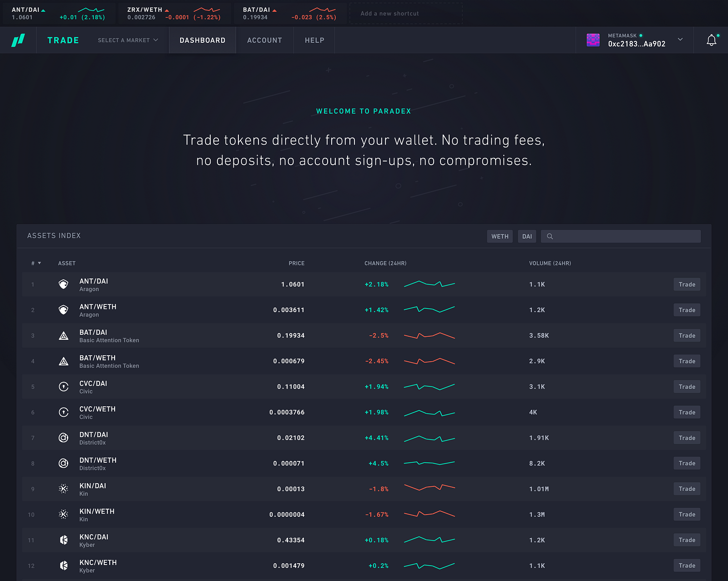Image resolution: width=728 pixels, height=581 pixels.
Task: Toggle the DAI market filter
Action: (x=527, y=236)
